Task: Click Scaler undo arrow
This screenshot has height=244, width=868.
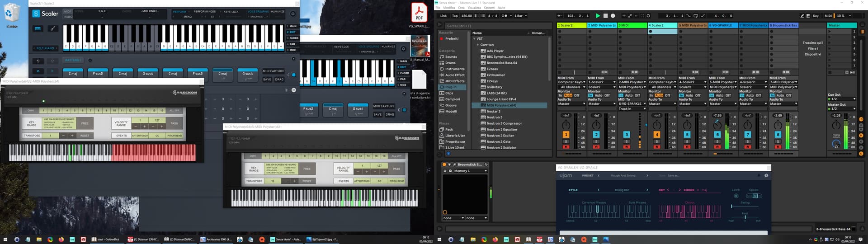Action: [38, 61]
